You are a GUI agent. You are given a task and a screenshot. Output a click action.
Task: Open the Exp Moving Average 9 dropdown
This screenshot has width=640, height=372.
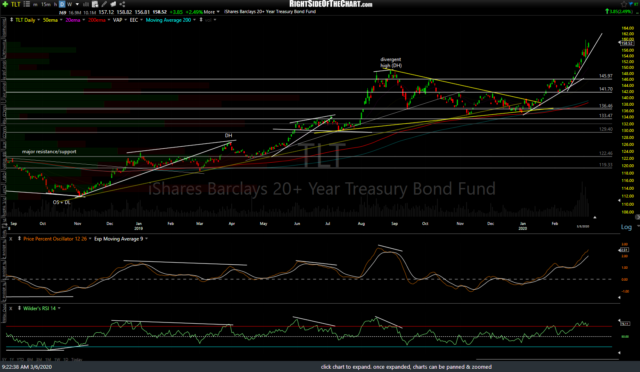(146, 239)
